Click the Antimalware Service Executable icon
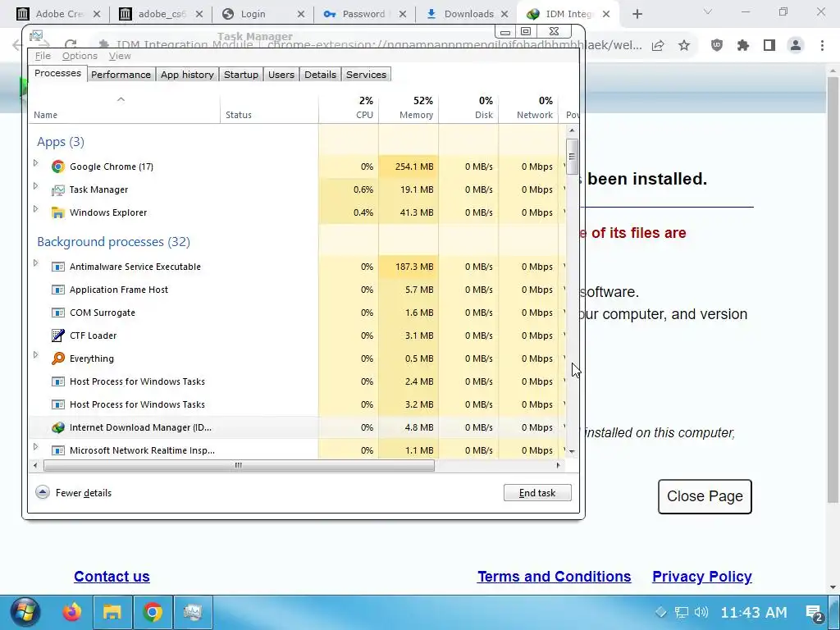840x630 pixels. click(58, 267)
